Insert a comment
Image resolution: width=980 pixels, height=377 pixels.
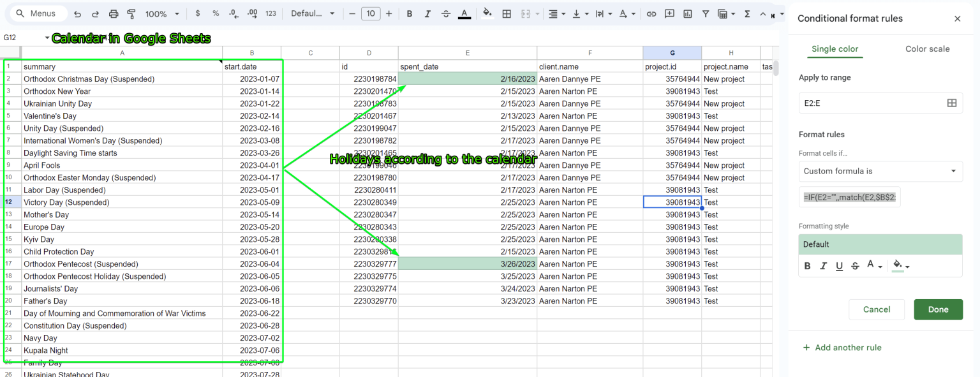click(x=670, y=13)
